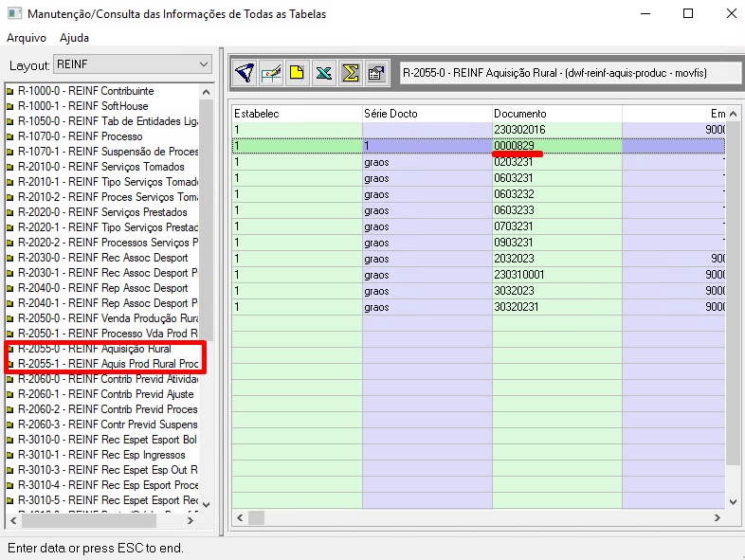
Task: Click grid vertical scrollbar down arrow
Action: [733, 501]
